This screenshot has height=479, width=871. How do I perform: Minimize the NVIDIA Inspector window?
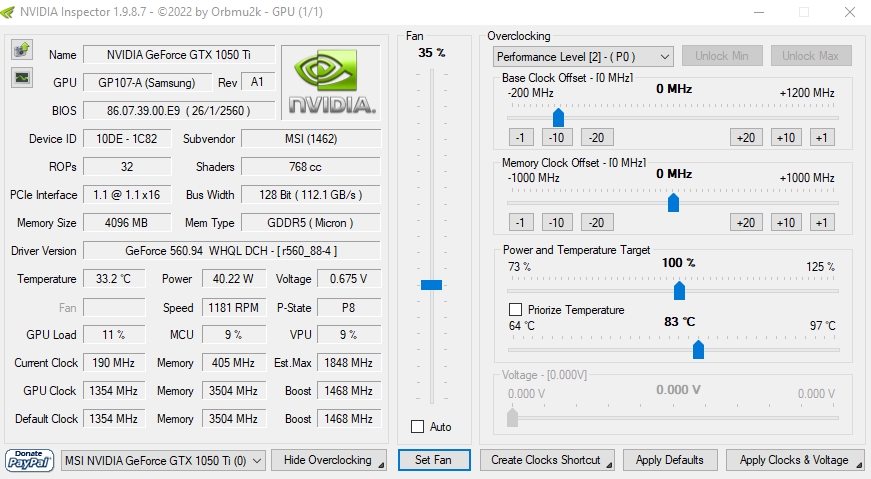tap(759, 12)
